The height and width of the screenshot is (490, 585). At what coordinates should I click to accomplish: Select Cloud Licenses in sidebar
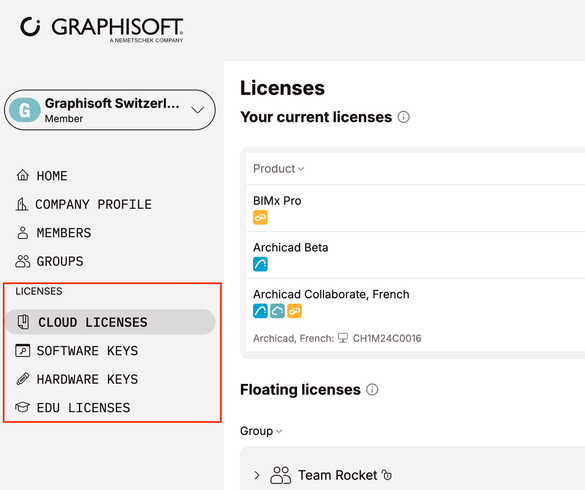pyautogui.click(x=110, y=322)
